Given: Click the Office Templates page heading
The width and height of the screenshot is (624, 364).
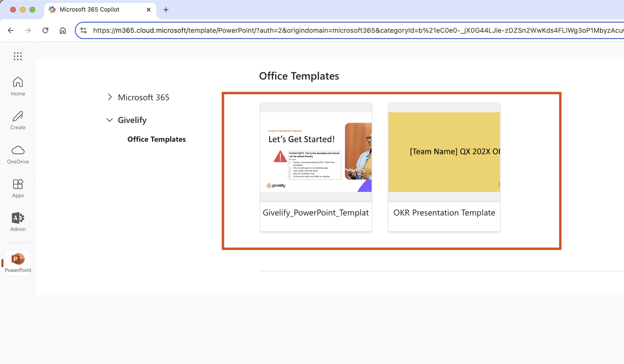Looking at the screenshot, I should pos(299,76).
